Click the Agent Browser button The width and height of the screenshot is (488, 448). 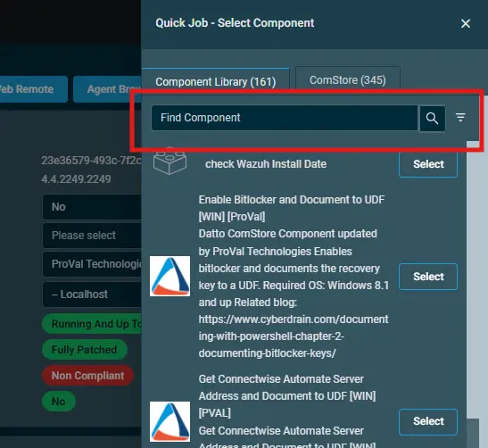107,89
